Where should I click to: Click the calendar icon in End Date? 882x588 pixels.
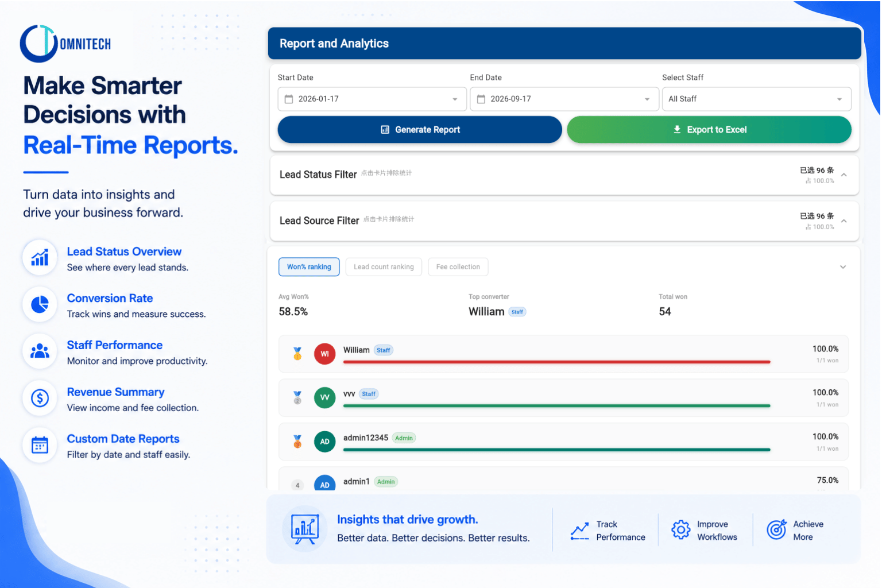point(481,99)
